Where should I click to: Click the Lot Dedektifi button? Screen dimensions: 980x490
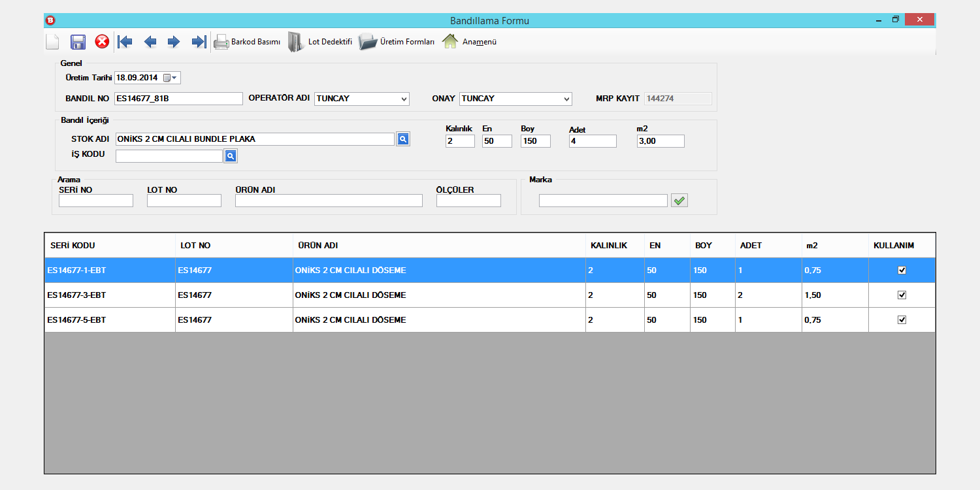coord(321,42)
